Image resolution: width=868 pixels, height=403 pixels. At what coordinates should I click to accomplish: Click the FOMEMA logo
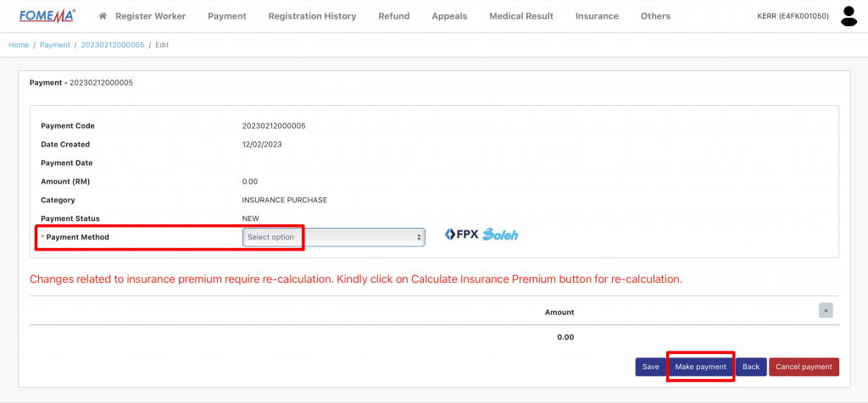tap(47, 15)
